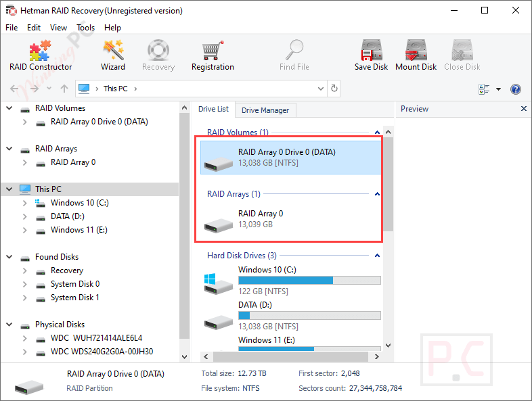This screenshot has height=401, width=532.
Task: Expand DATA (D:) tree node
Action: pyautogui.click(x=25, y=216)
